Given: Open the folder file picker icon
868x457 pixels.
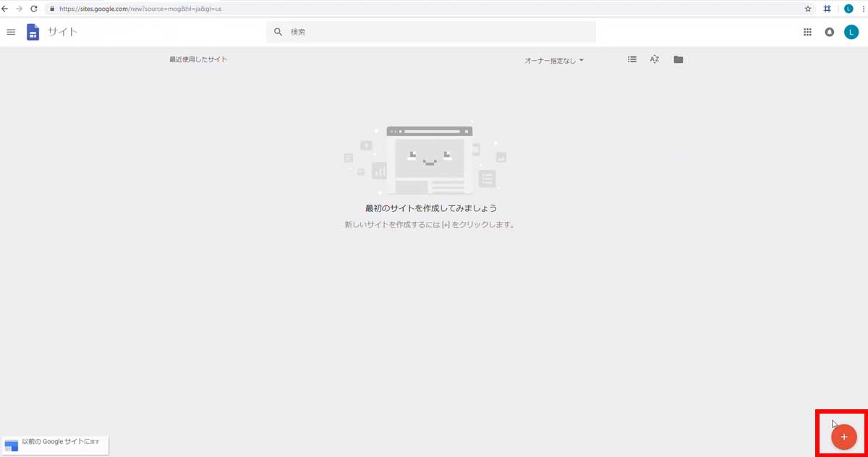Looking at the screenshot, I should point(678,59).
